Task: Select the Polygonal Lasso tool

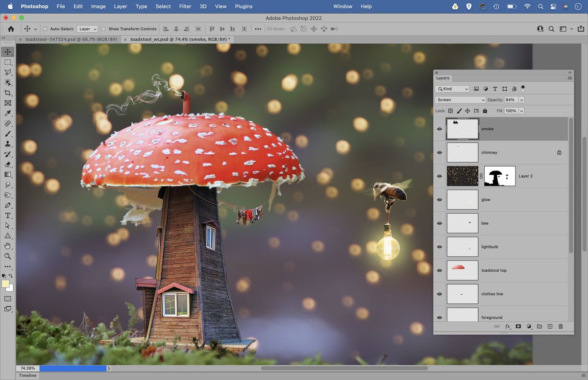Action: click(x=8, y=72)
